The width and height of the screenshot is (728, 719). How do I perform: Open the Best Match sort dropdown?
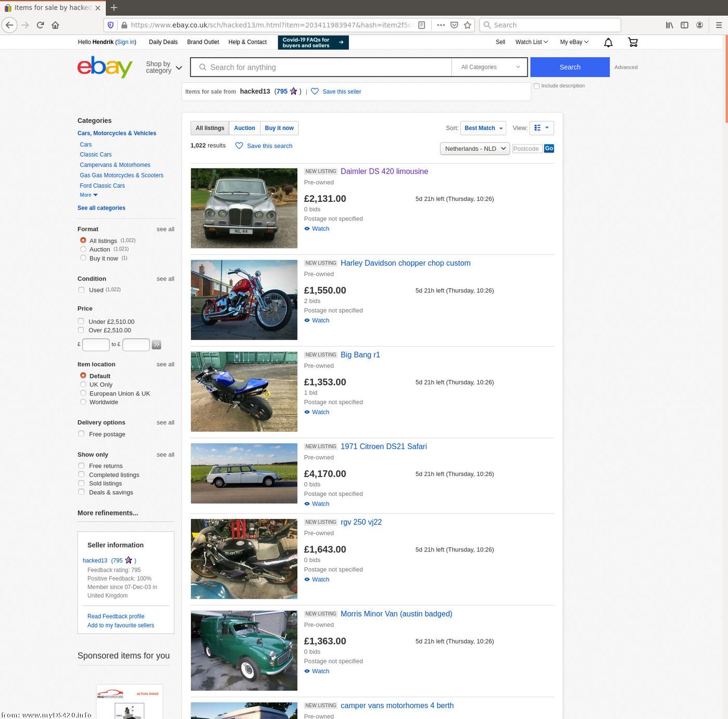[x=484, y=128]
